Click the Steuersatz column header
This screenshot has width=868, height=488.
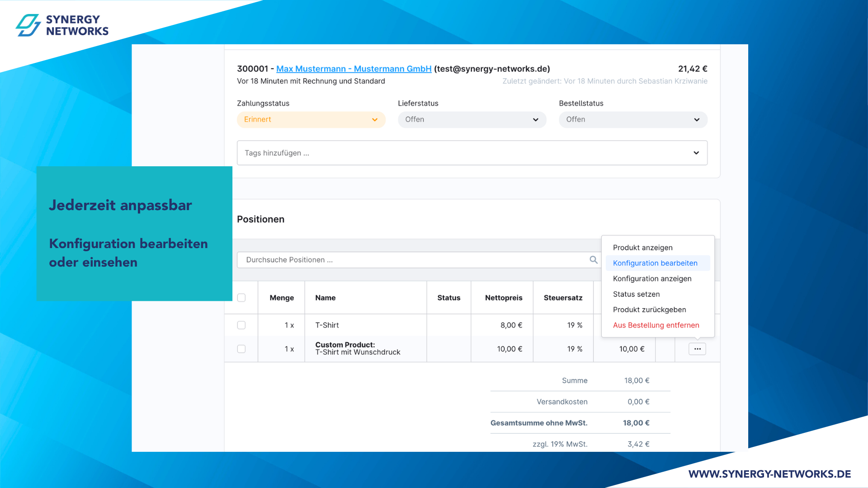(563, 298)
